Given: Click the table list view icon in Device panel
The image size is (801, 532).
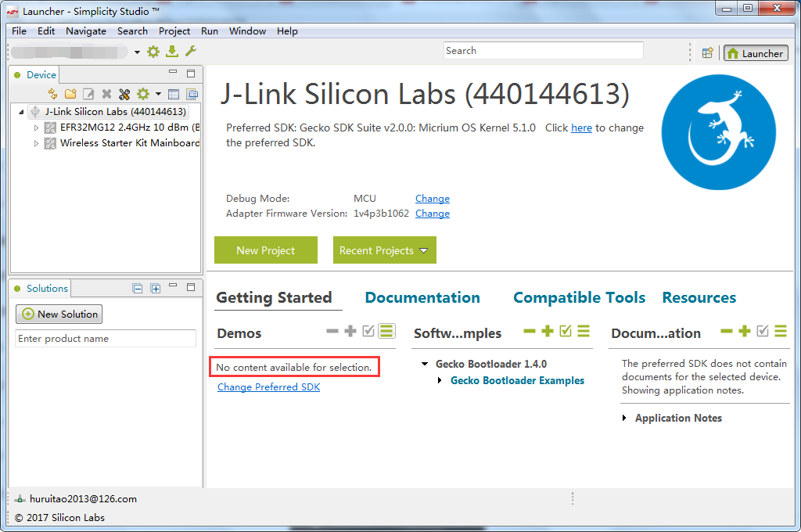Looking at the screenshot, I should coord(174,94).
